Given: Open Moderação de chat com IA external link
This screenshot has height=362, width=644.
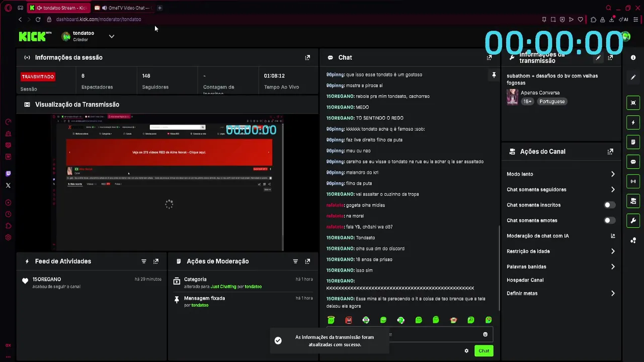Looking at the screenshot, I should click(613, 236).
